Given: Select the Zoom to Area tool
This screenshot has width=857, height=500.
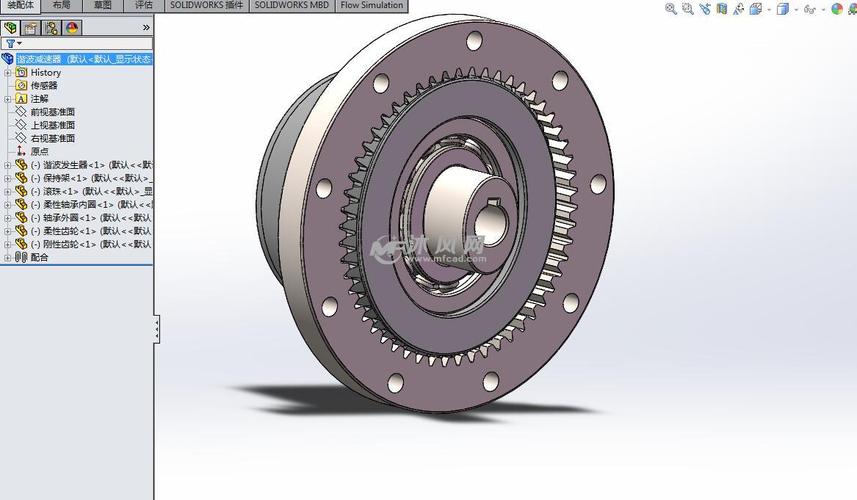Looking at the screenshot, I should pos(689,9).
